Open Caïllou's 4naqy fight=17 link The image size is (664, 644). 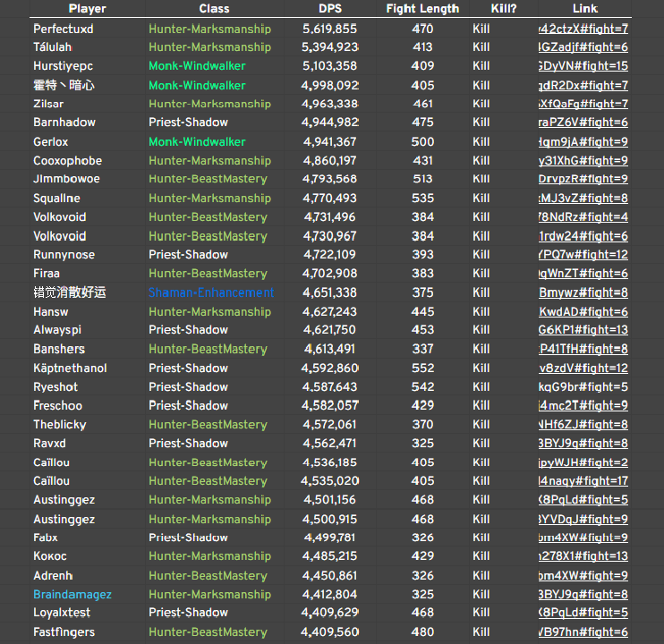pyautogui.click(x=583, y=480)
